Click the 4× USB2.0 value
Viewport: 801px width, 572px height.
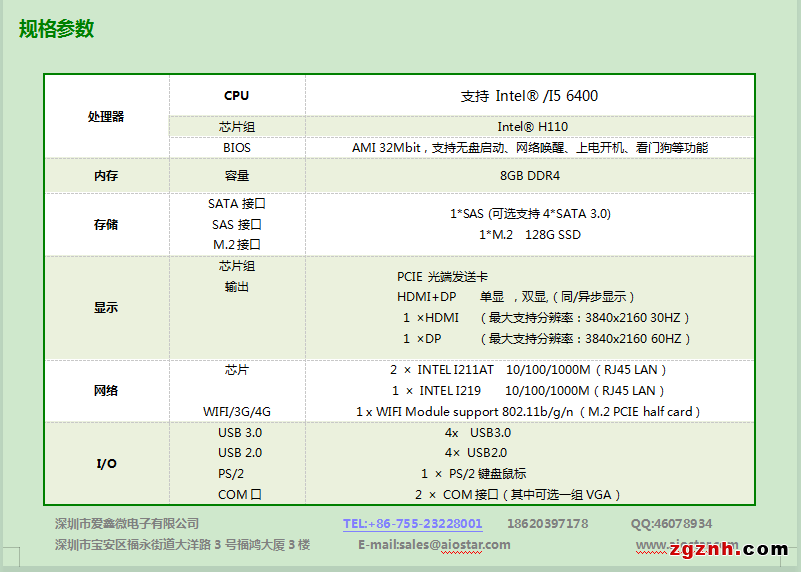476,453
